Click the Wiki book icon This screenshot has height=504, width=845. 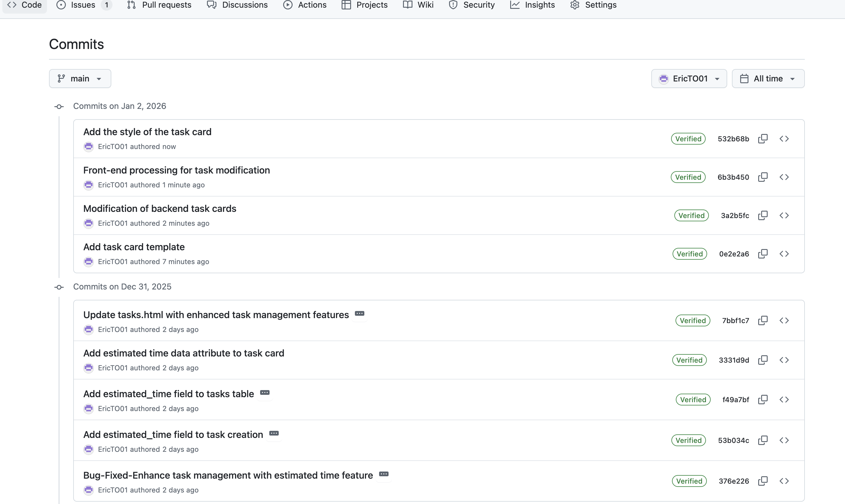(407, 5)
